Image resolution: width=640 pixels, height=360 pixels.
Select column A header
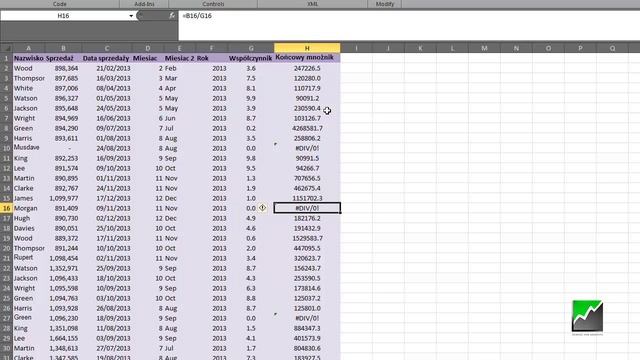pyautogui.click(x=29, y=48)
